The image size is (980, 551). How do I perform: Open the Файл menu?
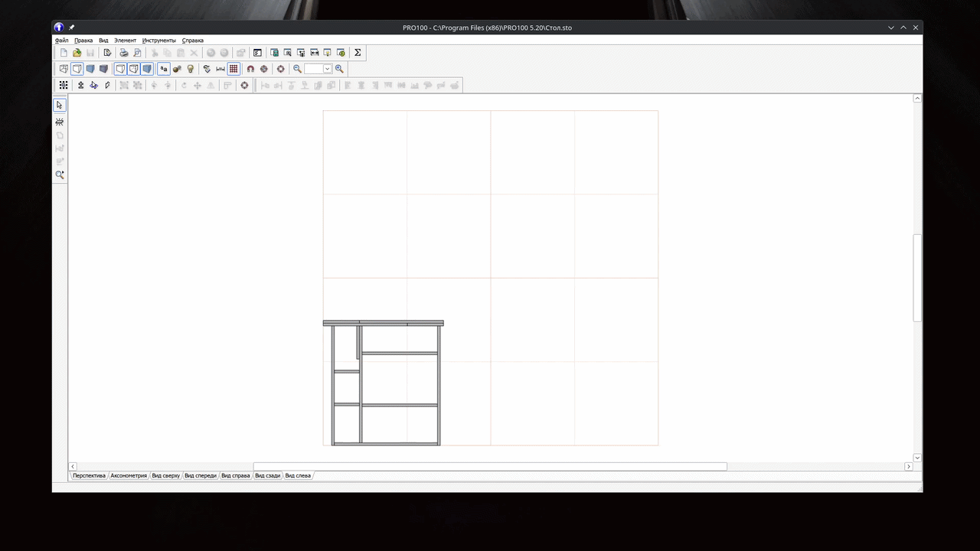click(61, 40)
